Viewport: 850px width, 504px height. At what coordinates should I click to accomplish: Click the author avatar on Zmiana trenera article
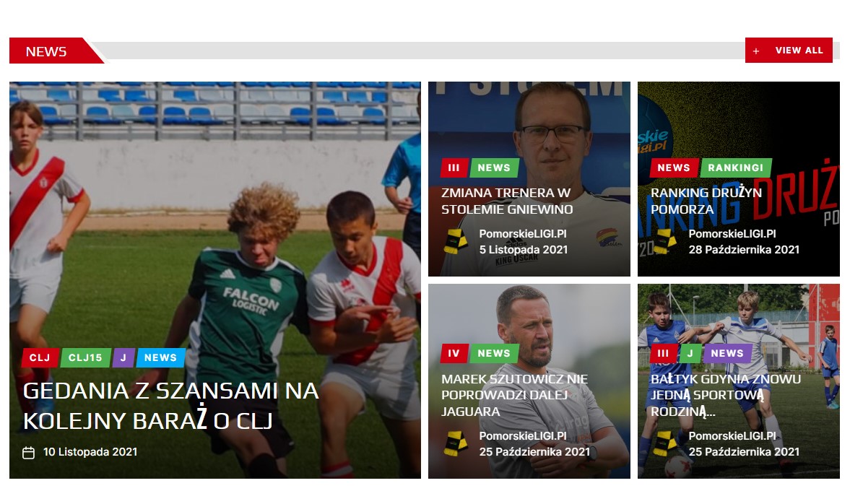456,242
